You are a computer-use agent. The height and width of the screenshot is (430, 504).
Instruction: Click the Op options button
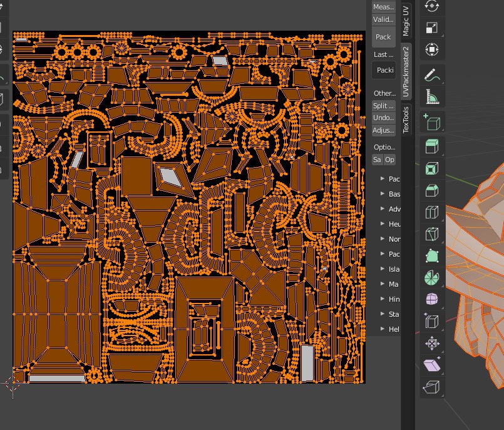389,160
